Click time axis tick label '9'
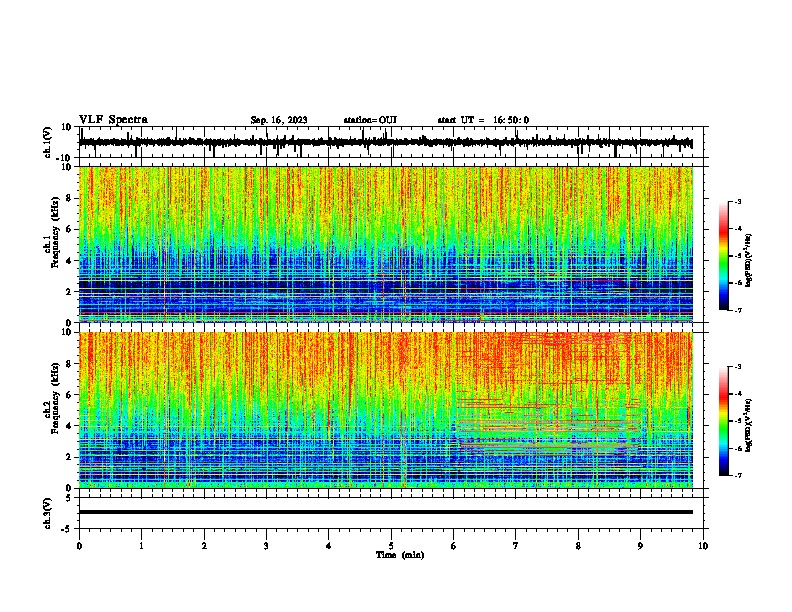Screen dimensions: 792x612 coord(640,546)
